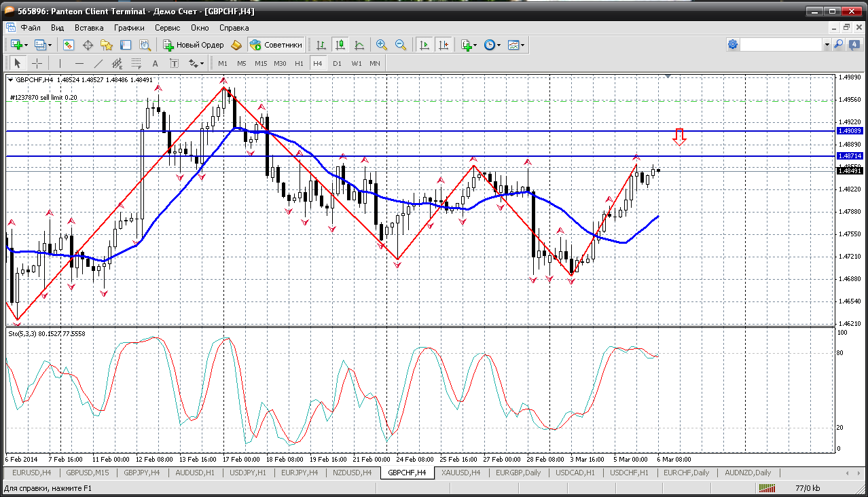Enable chart auto-scroll
This screenshot has width=868, height=497.
[x=424, y=45]
